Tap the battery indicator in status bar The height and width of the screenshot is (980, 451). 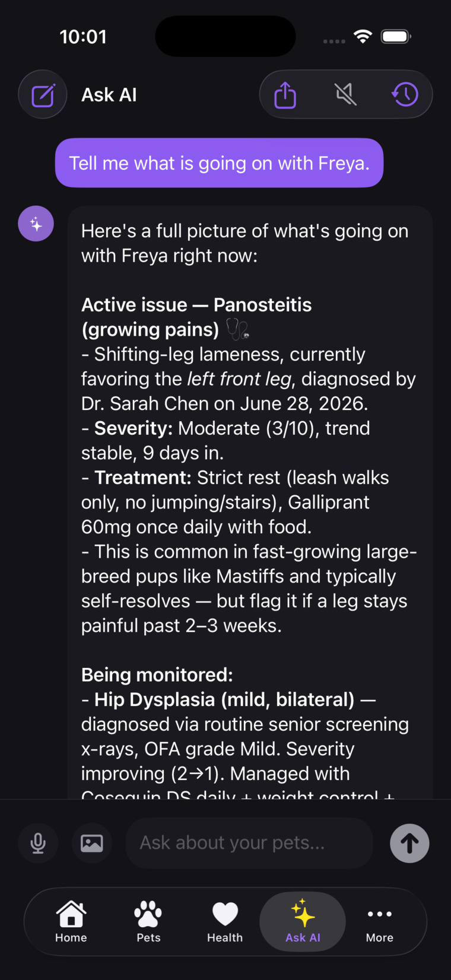coord(396,36)
